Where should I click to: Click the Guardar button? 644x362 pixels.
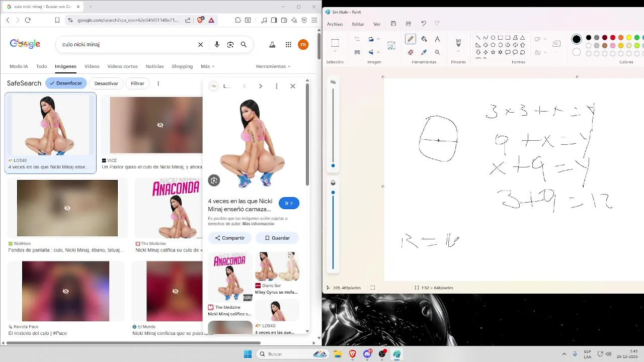click(x=277, y=238)
